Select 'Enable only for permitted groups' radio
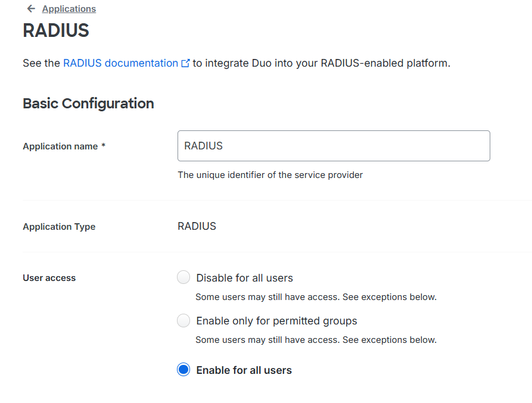 [183, 320]
